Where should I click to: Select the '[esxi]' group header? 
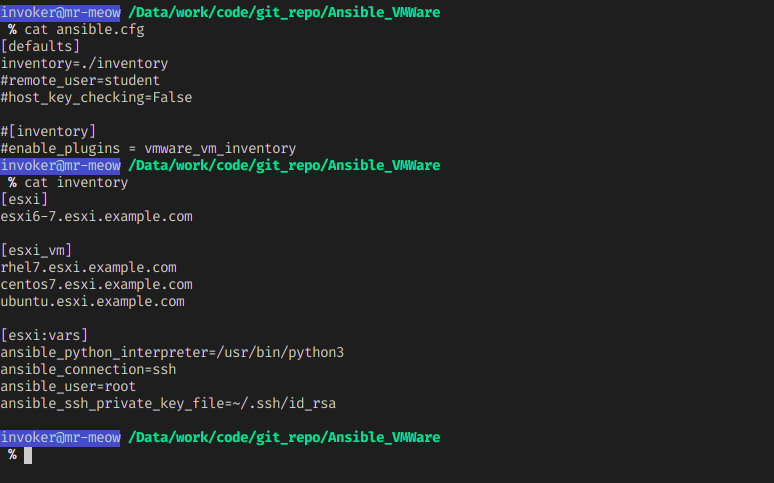(24, 200)
